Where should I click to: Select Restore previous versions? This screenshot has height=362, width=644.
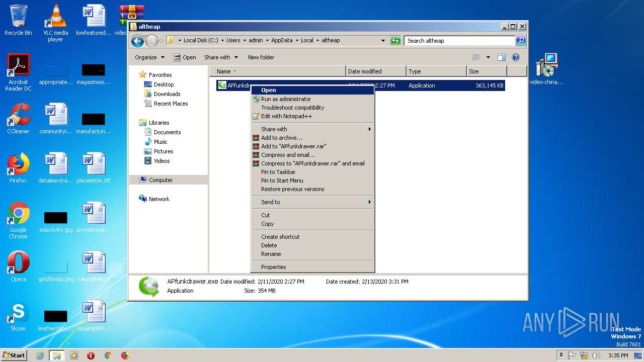coord(312,189)
